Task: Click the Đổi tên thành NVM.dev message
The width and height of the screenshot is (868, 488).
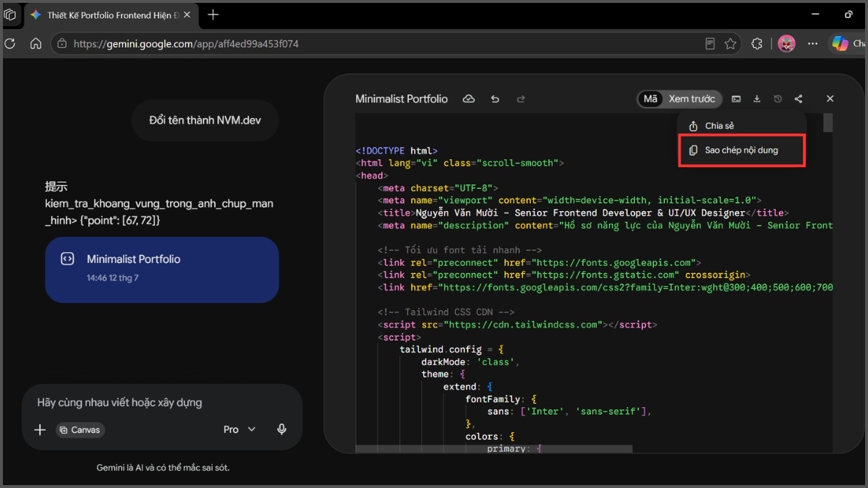Action: click(205, 120)
